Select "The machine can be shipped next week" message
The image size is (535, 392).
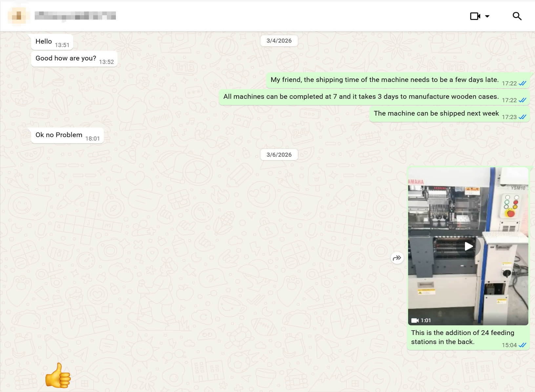coord(449,114)
